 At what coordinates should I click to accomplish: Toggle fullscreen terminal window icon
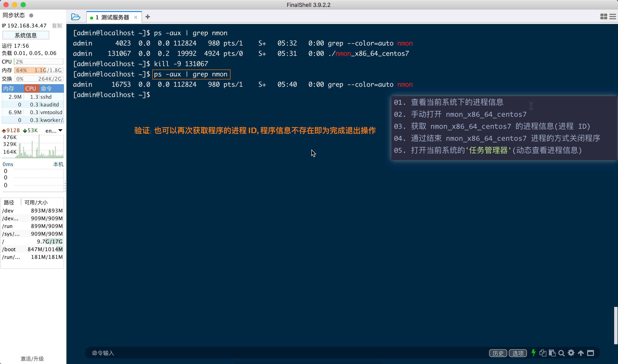591,353
